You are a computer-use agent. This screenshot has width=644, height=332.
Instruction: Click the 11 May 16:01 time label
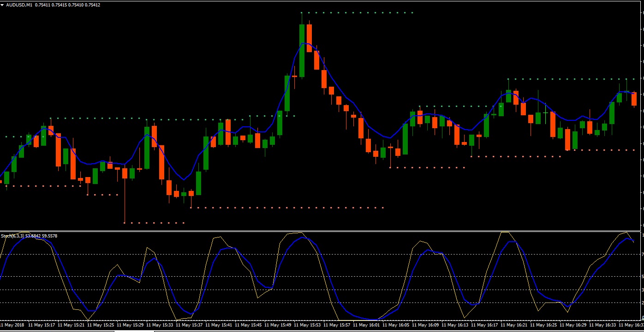366,325
